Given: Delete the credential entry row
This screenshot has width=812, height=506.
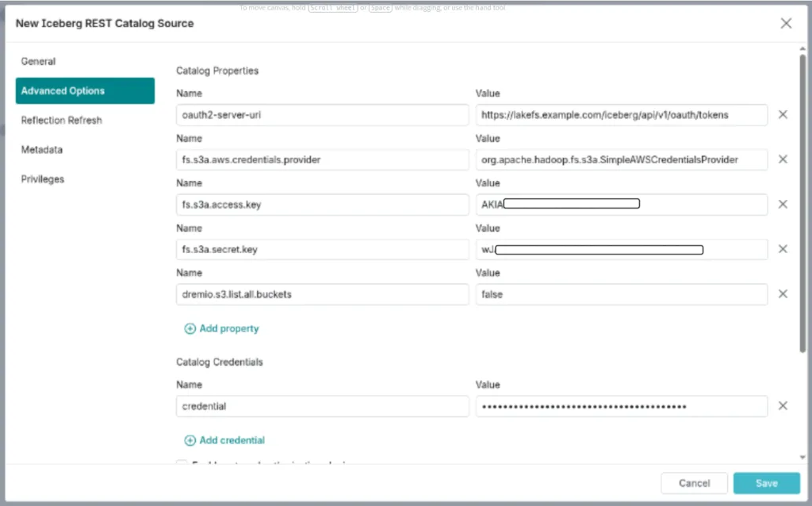Looking at the screenshot, I should click(783, 406).
